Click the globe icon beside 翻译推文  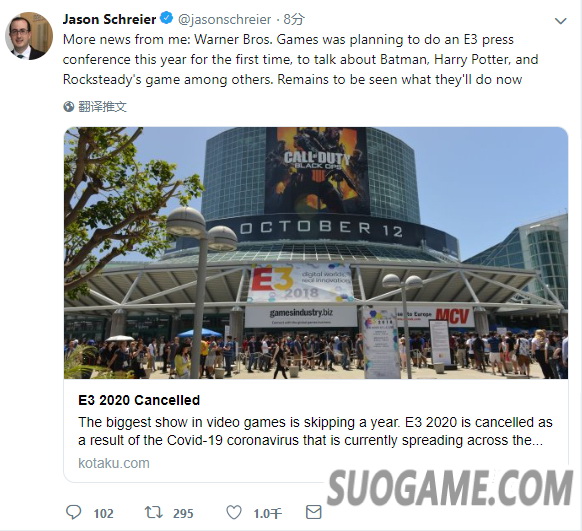pos(69,107)
